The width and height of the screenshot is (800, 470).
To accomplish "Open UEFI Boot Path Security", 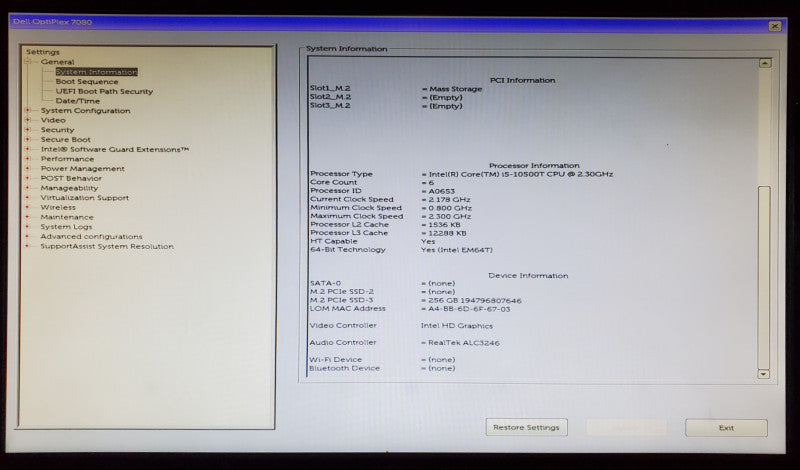I will [x=104, y=91].
